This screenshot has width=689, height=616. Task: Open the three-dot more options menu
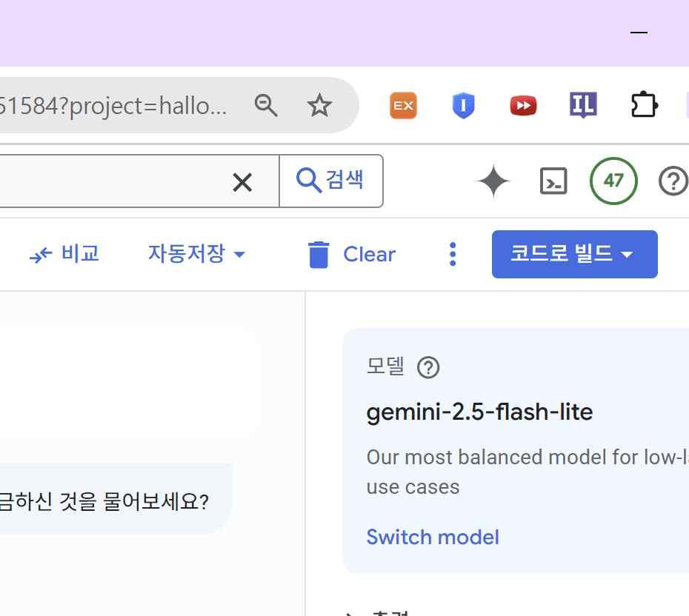(x=453, y=254)
